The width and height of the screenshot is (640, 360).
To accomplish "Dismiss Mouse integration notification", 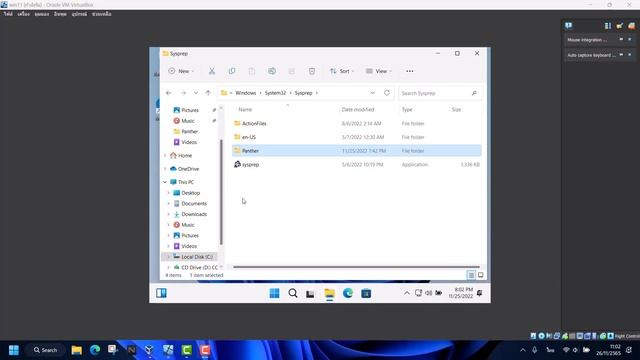I will pos(630,40).
